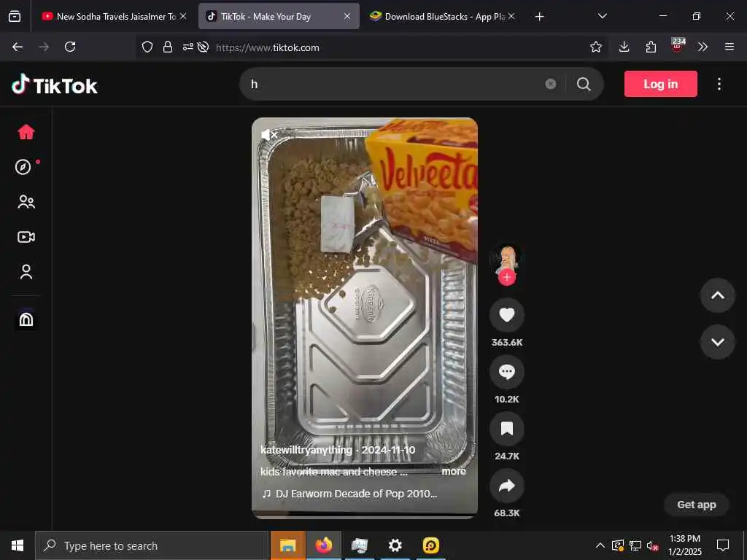Click the TikTok logo

tap(55, 85)
